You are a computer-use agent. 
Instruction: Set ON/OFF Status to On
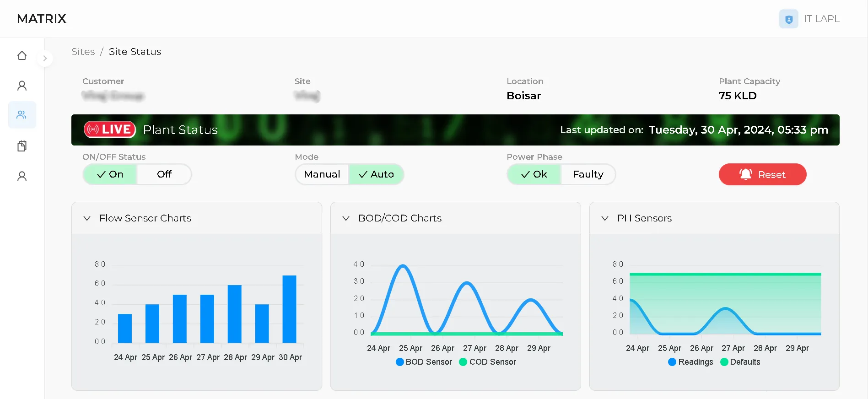[110, 174]
